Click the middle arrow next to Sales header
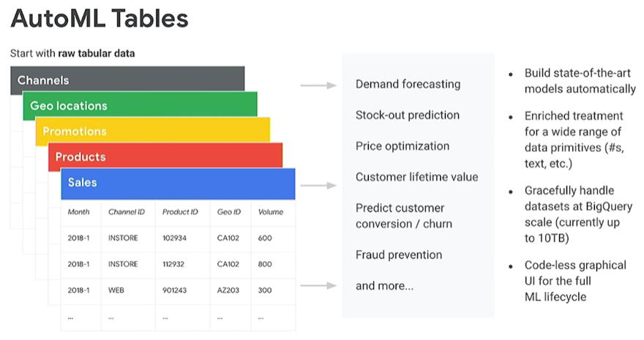Image resolution: width=644 pixels, height=340 pixels. click(318, 186)
